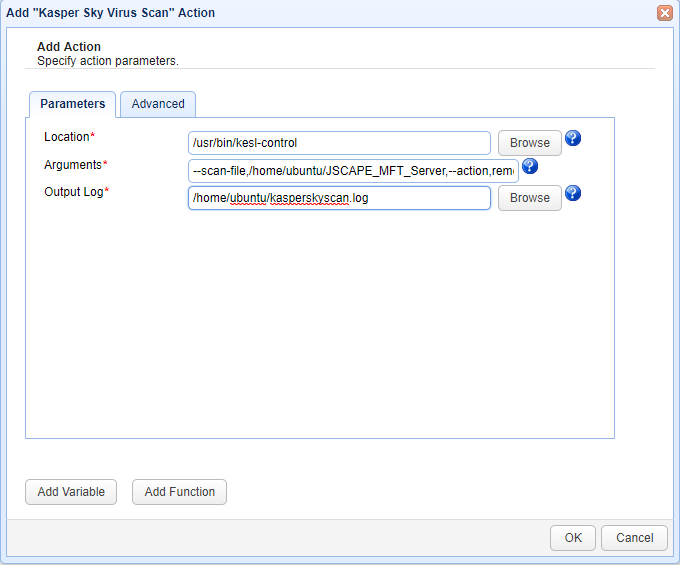Image resolution: width=686 pixels, height=570 pixels.
Task: Switch to the Advanced tab
Action: tap(158, 104)
